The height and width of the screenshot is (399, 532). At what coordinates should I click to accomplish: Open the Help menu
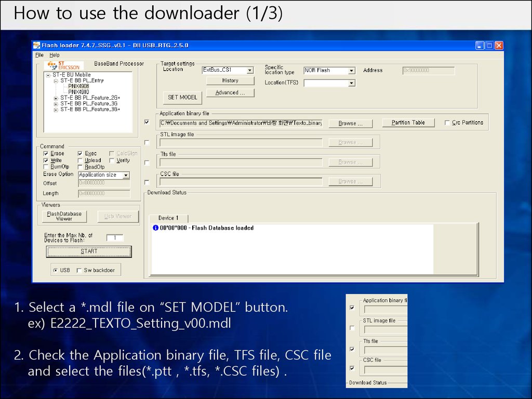click(x=54, y=55)
